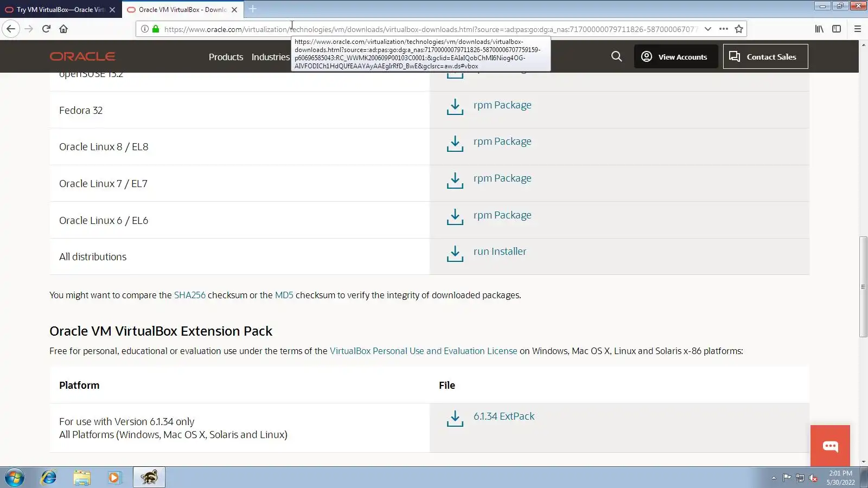Viewport: 868px width, 488px height.
Task: Click download icon for Oracle Linux 6
Action: [455, 217]
